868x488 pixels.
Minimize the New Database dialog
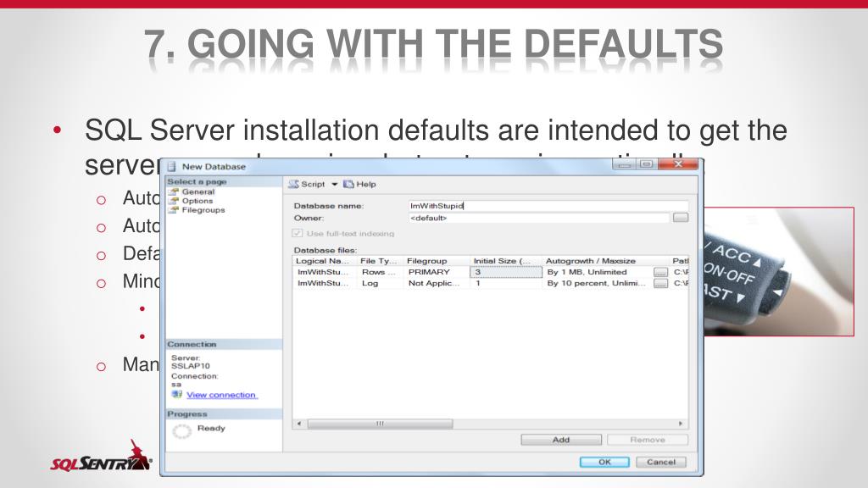point(624,164)
